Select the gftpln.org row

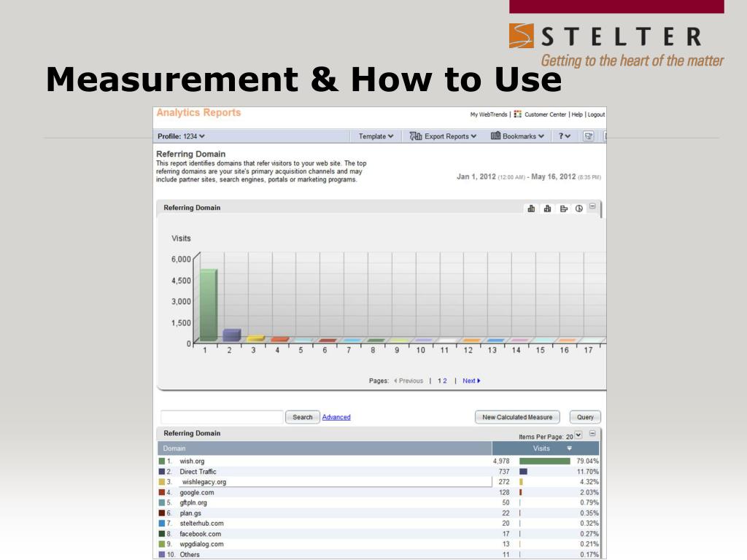(379, 503)
